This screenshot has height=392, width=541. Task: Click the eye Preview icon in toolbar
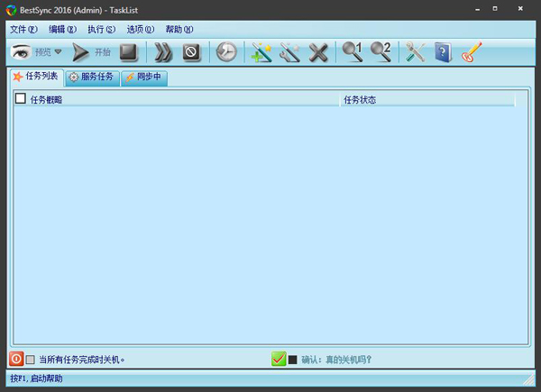coord(21,52)
